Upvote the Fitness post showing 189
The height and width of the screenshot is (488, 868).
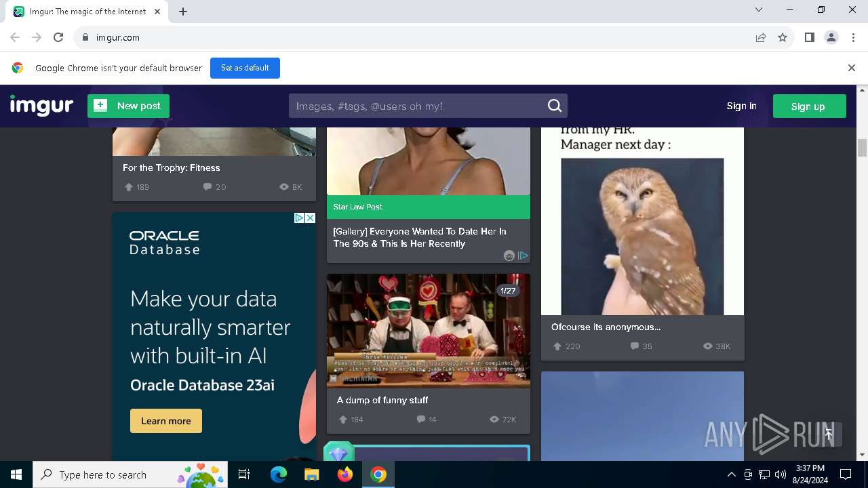point(129,187)
